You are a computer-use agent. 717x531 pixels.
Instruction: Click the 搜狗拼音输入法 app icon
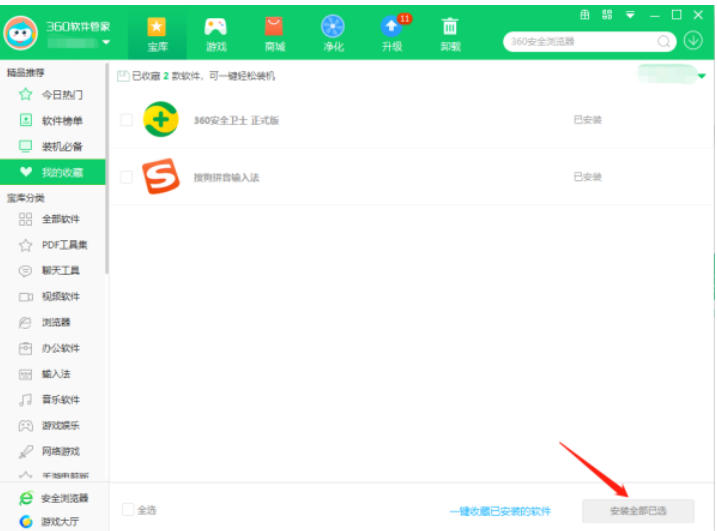point(158,177)
